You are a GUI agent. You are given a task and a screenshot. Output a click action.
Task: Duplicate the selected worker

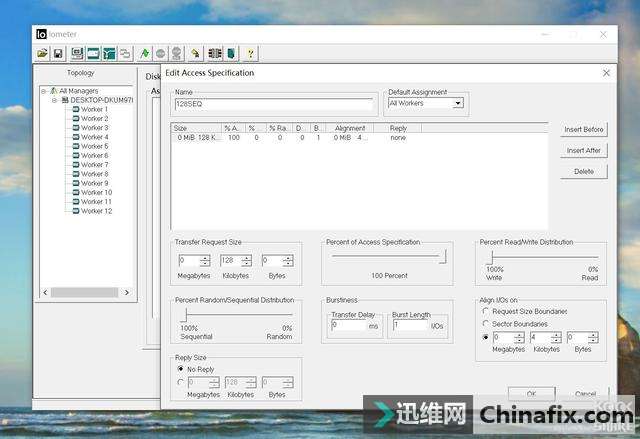coord(125,53)
